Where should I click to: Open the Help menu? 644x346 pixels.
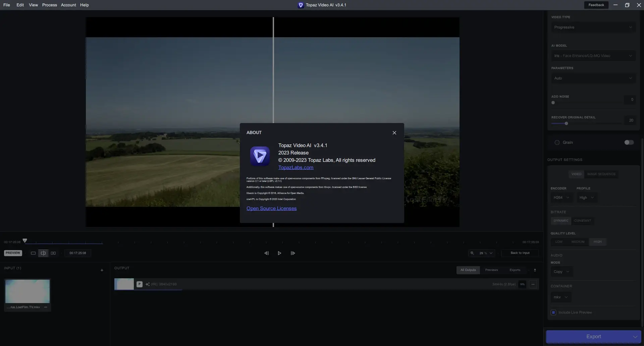[x=85, y=5]
